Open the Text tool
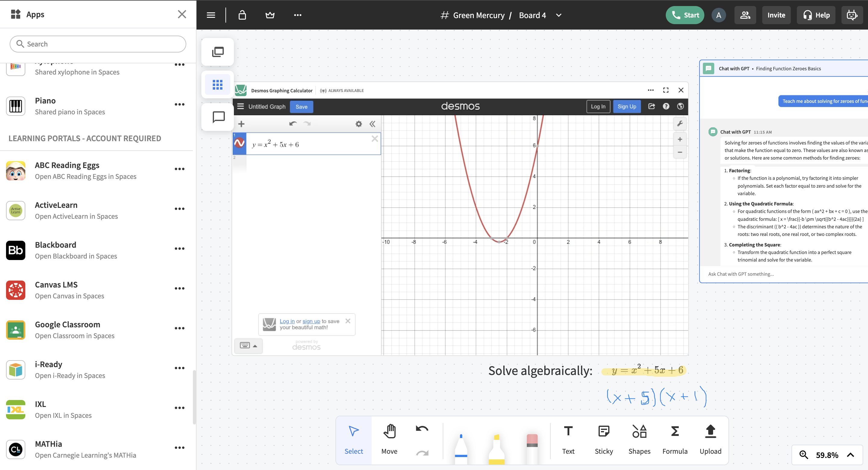The width and height of the screenshot is (868, 470). (x=568, y=438)
